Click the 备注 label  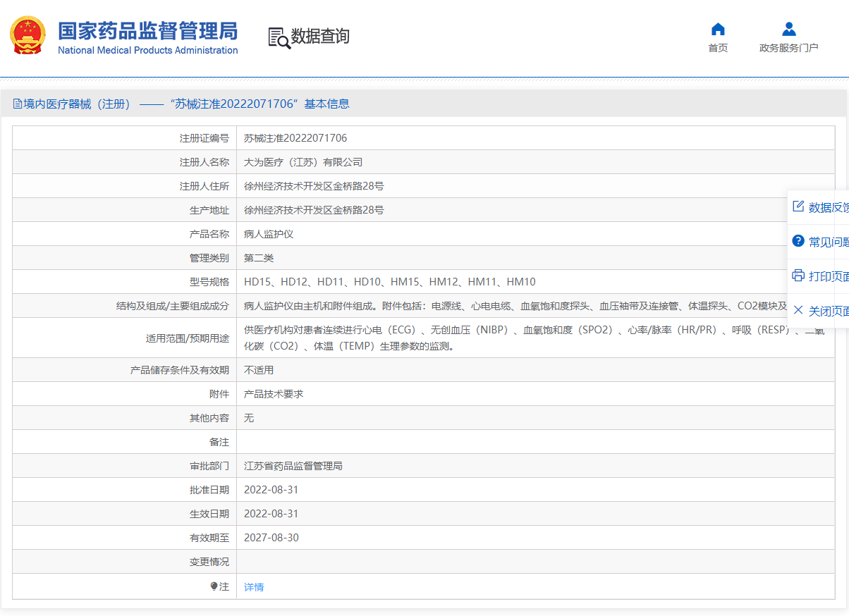click(x=219, y=442)
